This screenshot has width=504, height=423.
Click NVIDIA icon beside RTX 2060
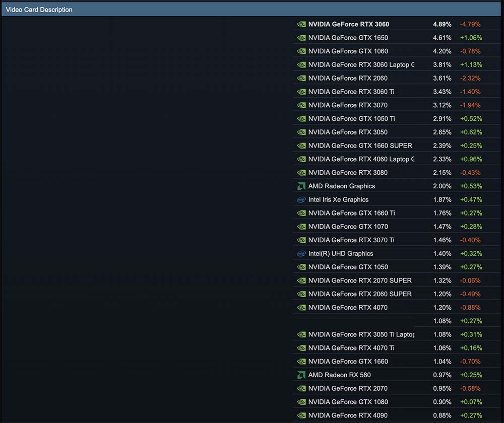pyautogui.click(x=301, y=79)
